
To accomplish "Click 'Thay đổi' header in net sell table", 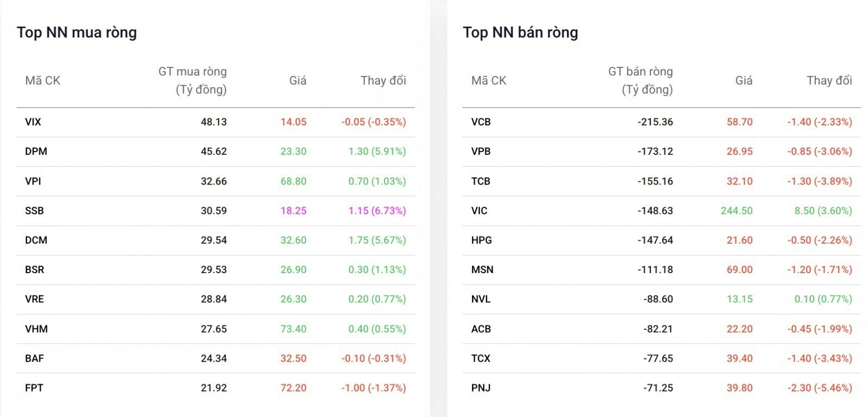I will 829,81.
